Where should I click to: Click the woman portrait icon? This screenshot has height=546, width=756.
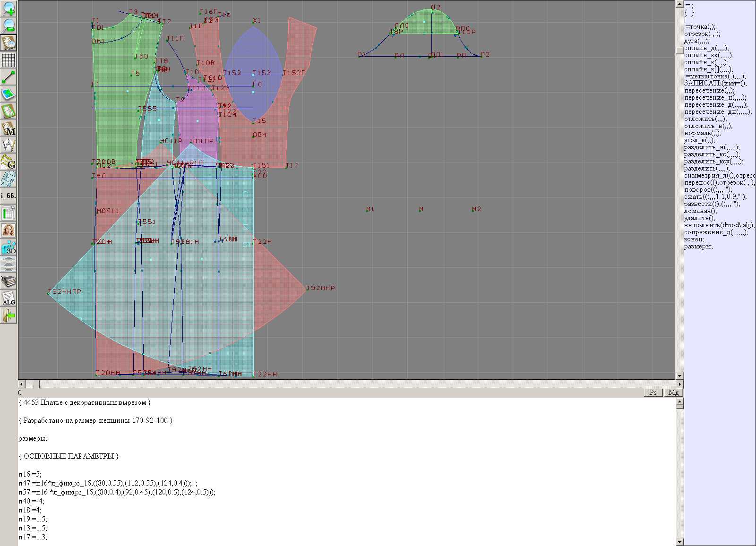tap(9, 230)
